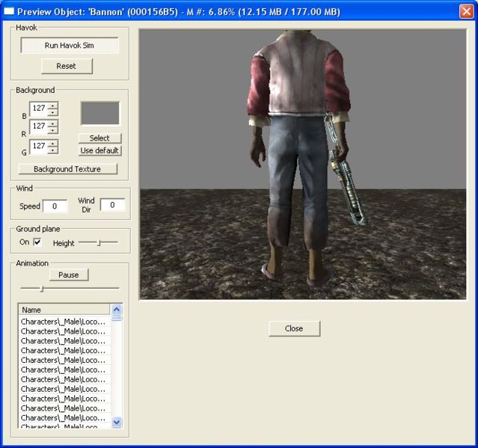This screenshot has width=478, height=448.
Task: Select the sixth Characters\_Male\Loco... animation row
Action: pyautogui.click(x=64, y=369)
